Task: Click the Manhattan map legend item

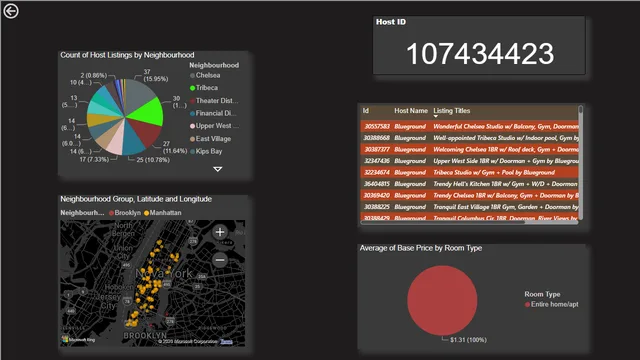Action: coord(162,213)
